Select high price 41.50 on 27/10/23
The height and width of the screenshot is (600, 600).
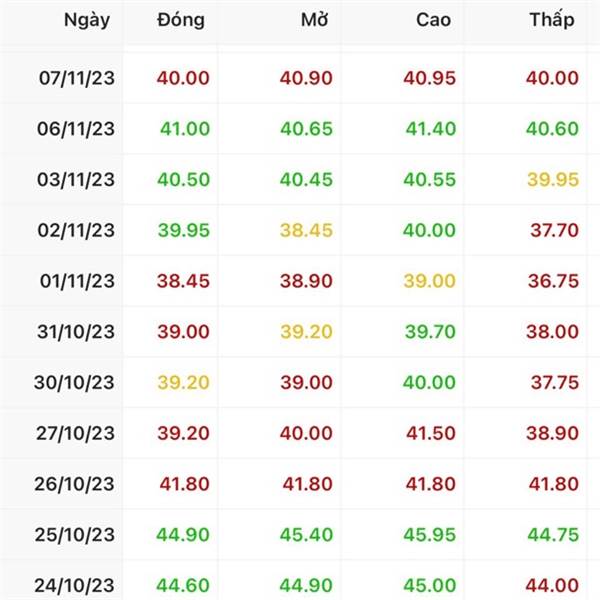[431, 434]
